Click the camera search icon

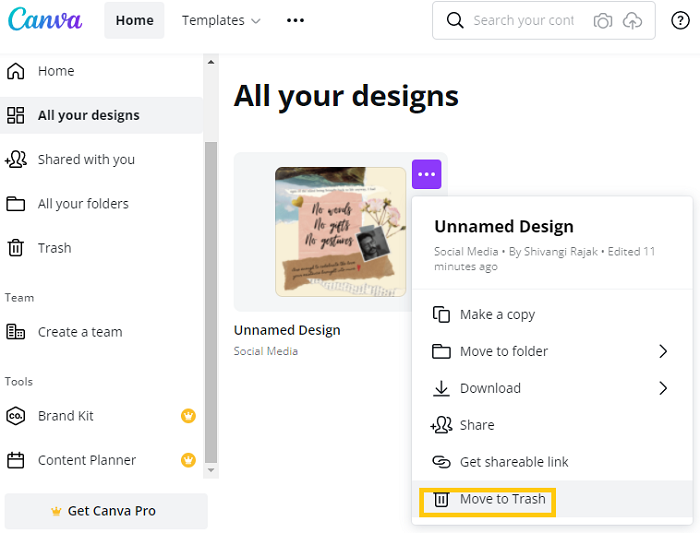click(603, 21)
